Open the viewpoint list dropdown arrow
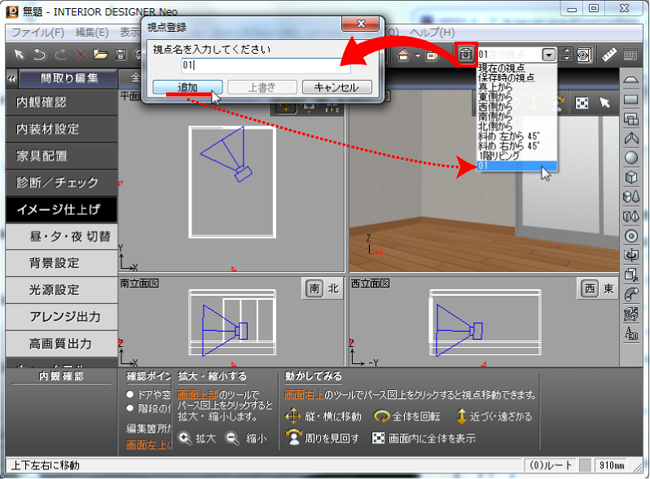The width and height of the screenshot is (650, 479). (549, 55)
